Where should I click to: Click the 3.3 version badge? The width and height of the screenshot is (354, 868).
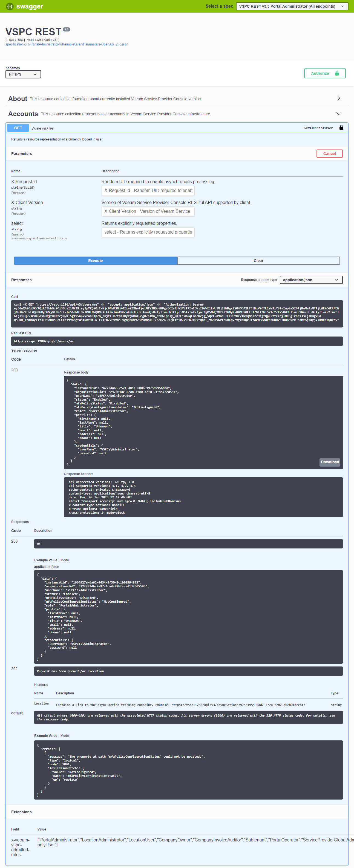pyautogui.click(x=67, y=29)
